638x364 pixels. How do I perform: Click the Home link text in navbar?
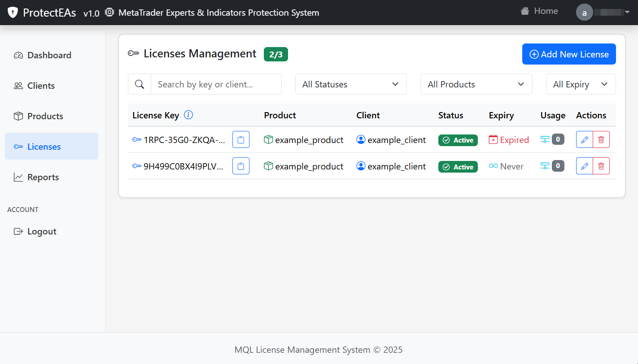[546, 11]
